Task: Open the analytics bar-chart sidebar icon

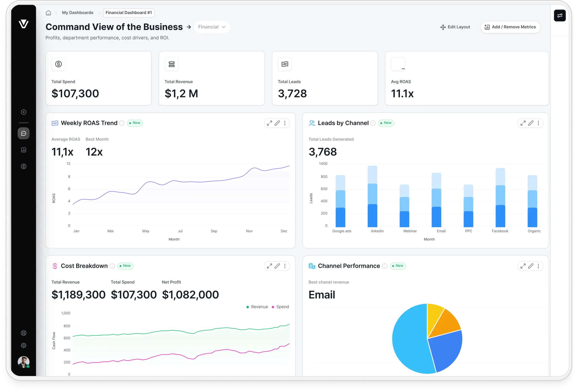Action: [x=24, y=150]
